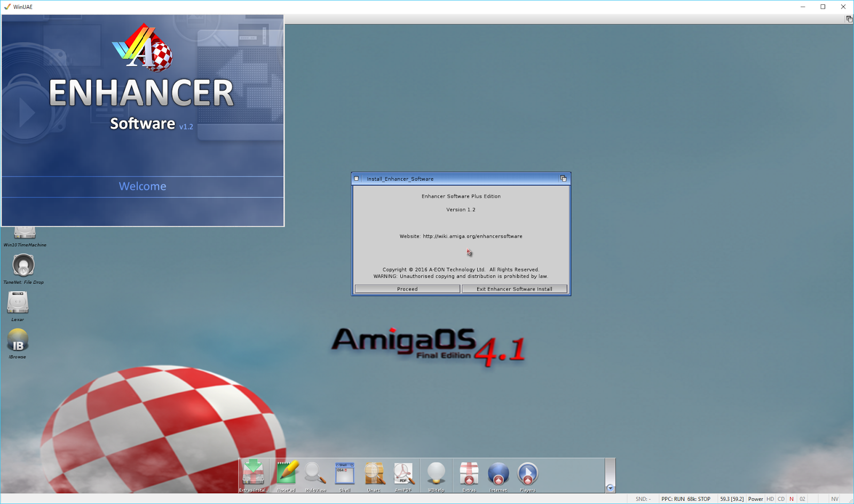Close the Install_Enhancer_Software window gadget

click(x=357, y=179)
